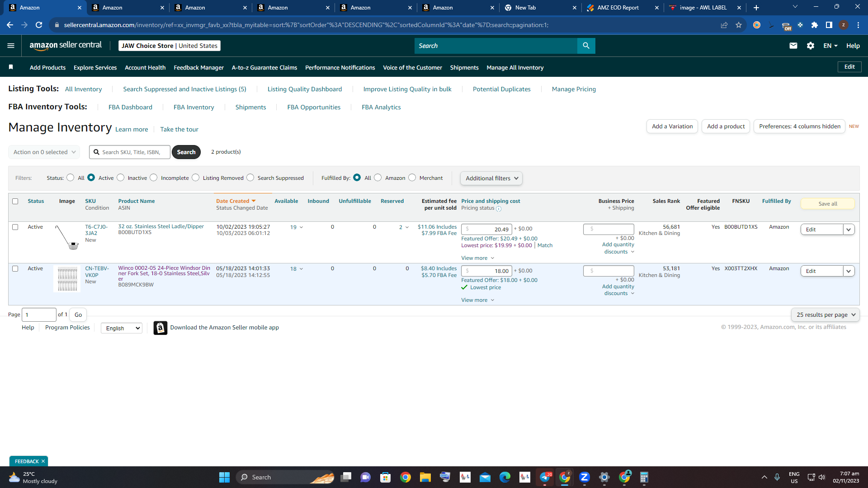Viewport: 868px width, 488px height.
Task: Select the checkbox for Stainless Steel Ladle row
Action: (15, 227)
